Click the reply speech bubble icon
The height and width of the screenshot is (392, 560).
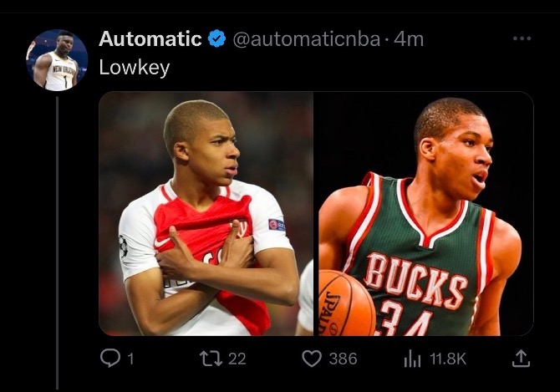[109, 358]
